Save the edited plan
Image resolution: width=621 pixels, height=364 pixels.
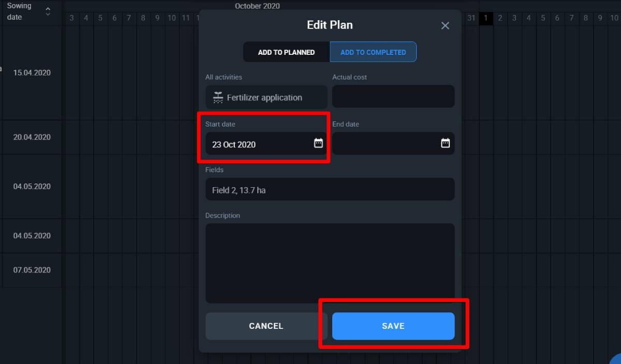(393, 326)
